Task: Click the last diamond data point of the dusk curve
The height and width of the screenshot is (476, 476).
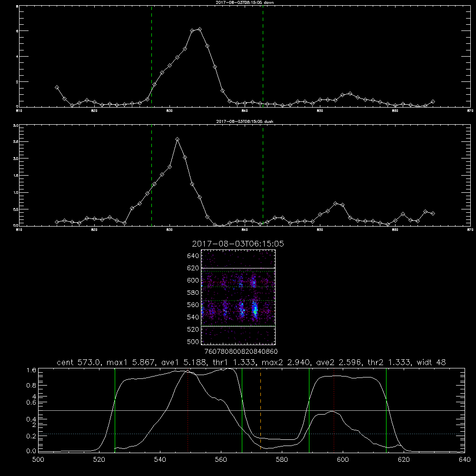Action: tap(433, 213)
